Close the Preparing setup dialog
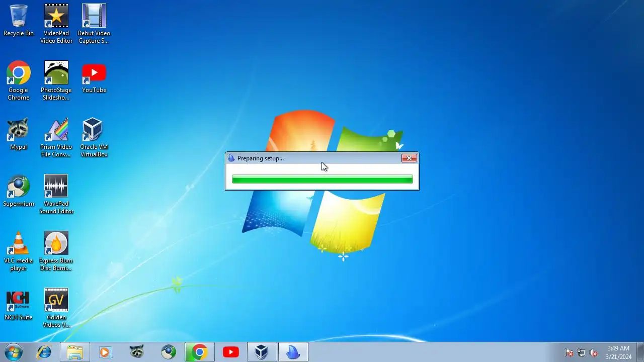644x362 pixels. 409,158
